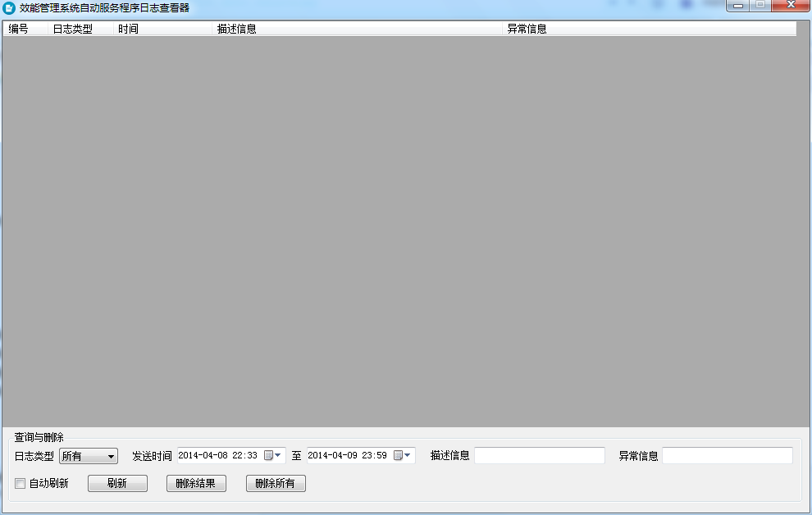The width and height of the screenshot is (812, 515).
Task: Click the 删除结果 button
Action: click(196, 483)
